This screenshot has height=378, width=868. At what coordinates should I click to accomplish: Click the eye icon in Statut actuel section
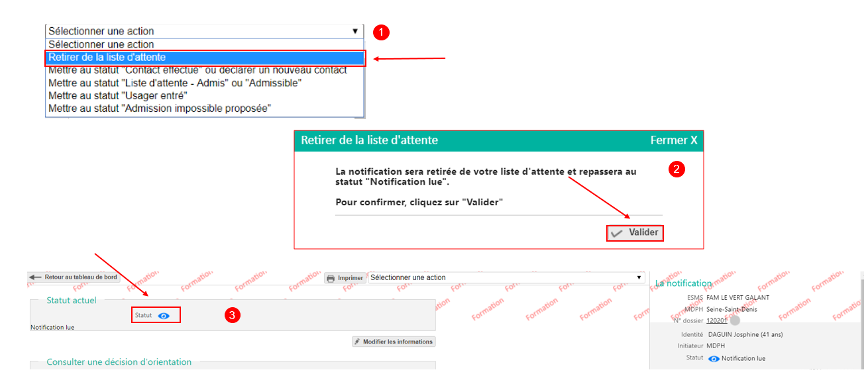point(164,316)
